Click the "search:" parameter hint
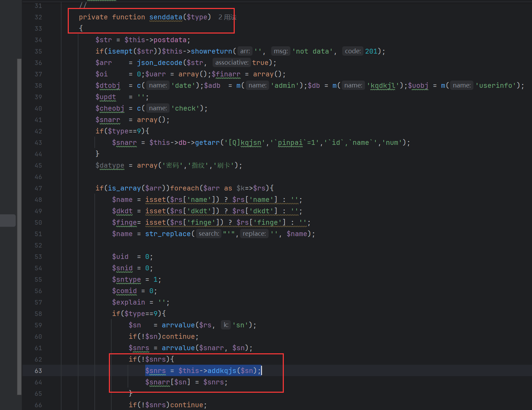The width and height of the screenshot is (532, 410). click(209, 234)
